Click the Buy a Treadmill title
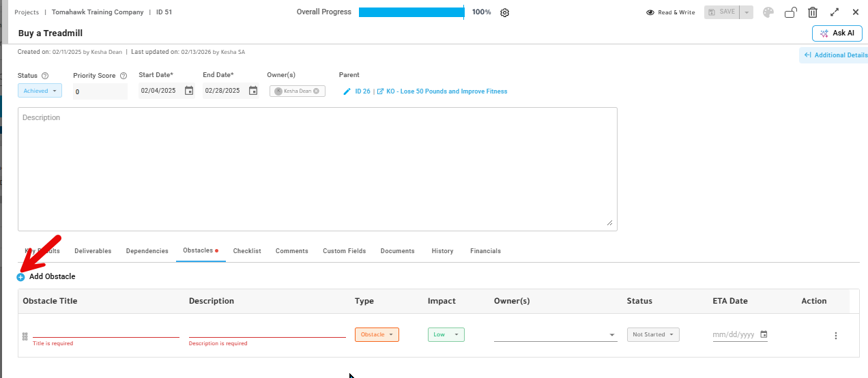 50,33
